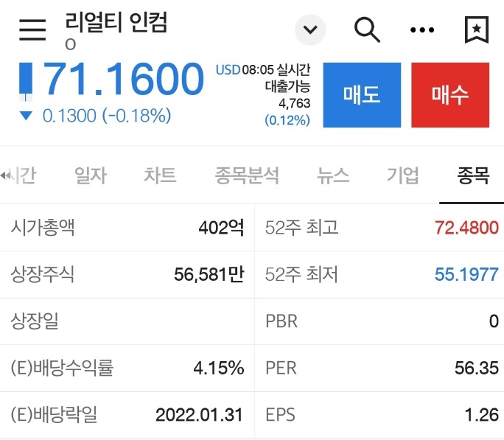The image size is (504, 440).
Task: Click the EPS value 1.26
Action: tap(481, 415)
